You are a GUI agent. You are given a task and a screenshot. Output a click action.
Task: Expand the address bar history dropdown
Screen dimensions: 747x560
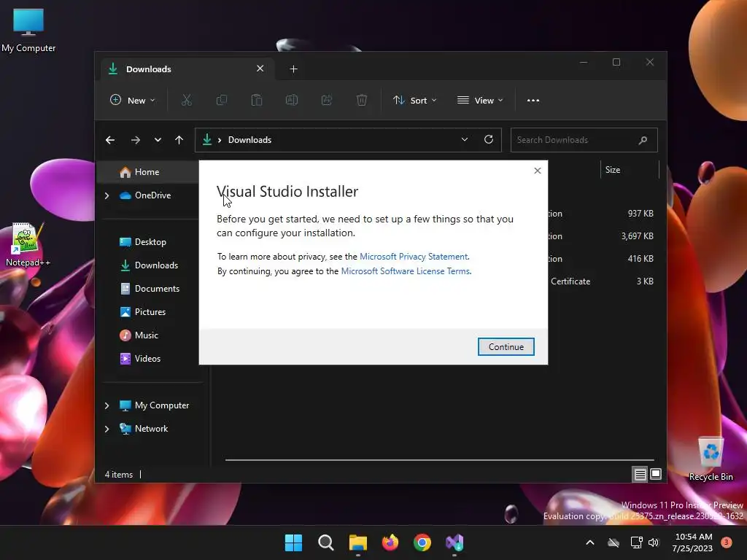pyautogui.click(x=465, y=139)
